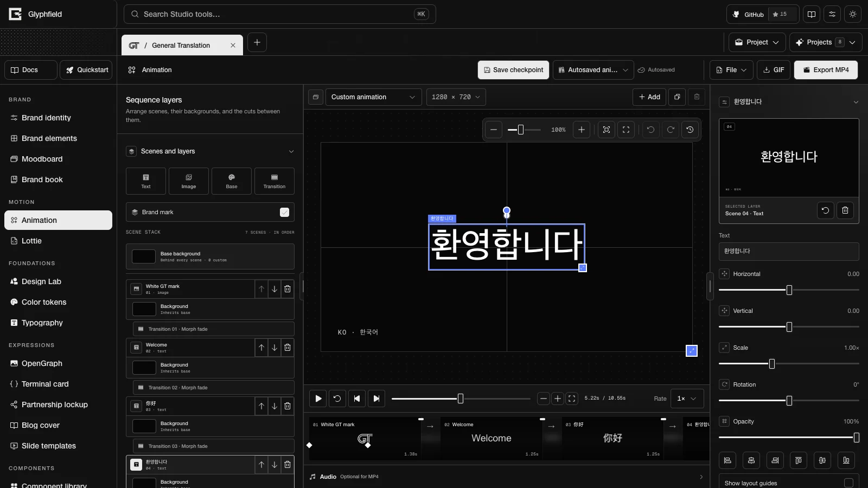
Task: Skip to next scene in playback
Action: pyautogui.click(x=376, y=399)
